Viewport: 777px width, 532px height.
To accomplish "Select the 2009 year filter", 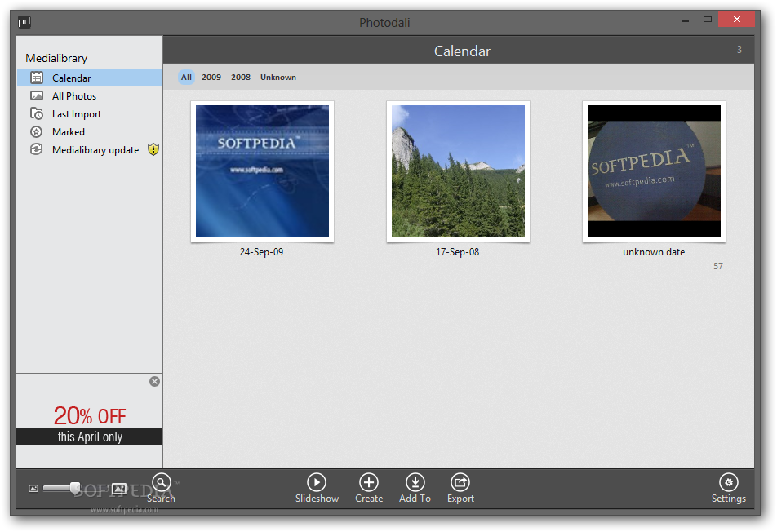I will pos(211,78).
